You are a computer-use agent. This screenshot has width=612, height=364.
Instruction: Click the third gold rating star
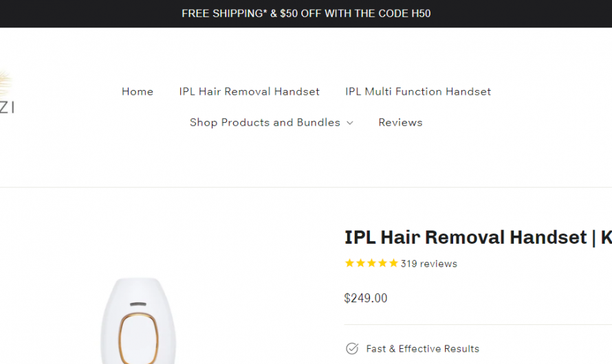pyautogui.click(x=371, y=264)
